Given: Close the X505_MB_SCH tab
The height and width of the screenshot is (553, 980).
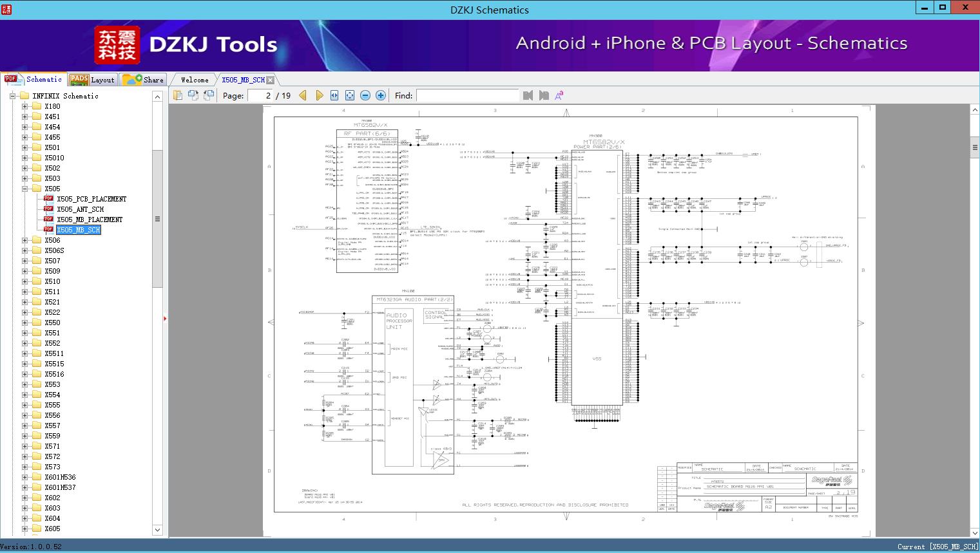Looking at the screenshot, I should point(271,80).
